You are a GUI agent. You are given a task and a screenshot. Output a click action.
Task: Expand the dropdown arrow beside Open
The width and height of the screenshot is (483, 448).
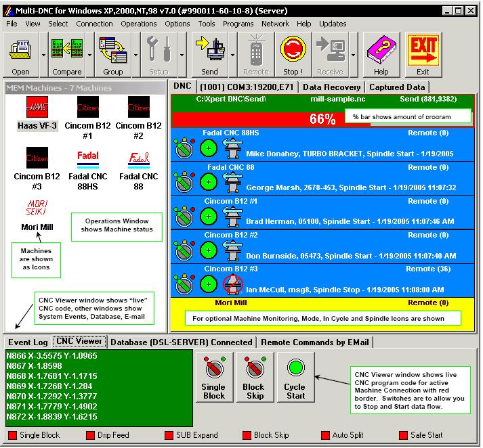tap(44, 54)
